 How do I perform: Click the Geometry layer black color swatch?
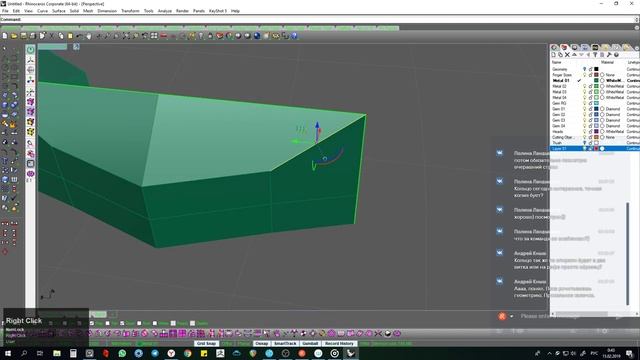pos(596,69)
